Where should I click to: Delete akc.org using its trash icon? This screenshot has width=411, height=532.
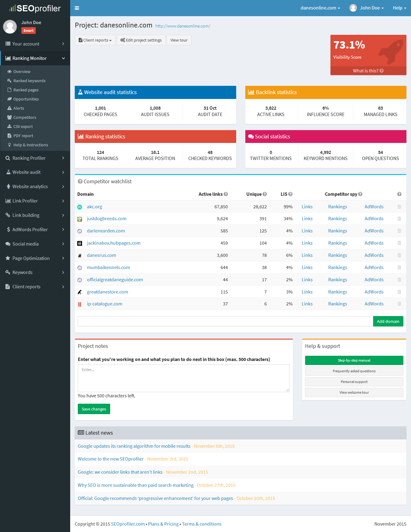[399, 207]
